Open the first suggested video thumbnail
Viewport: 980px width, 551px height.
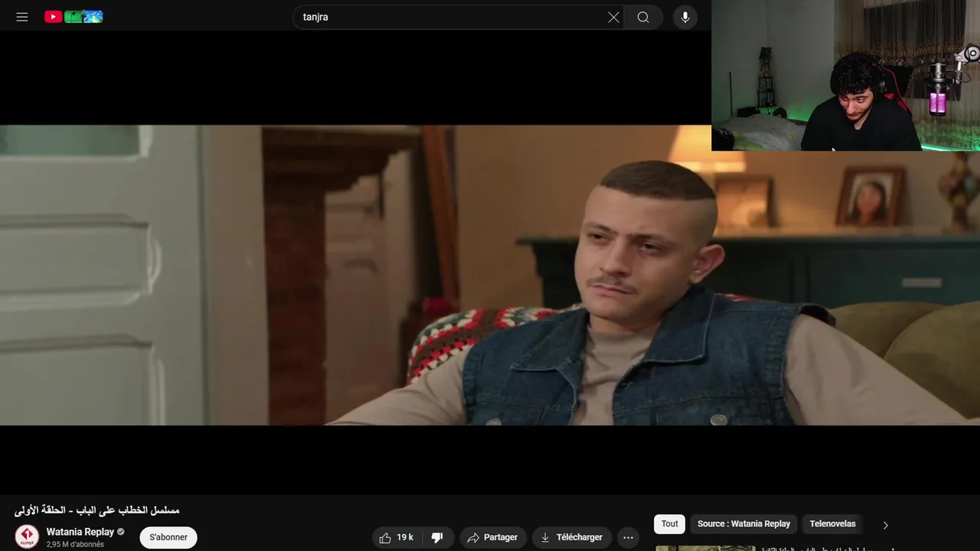pos(705,548)
